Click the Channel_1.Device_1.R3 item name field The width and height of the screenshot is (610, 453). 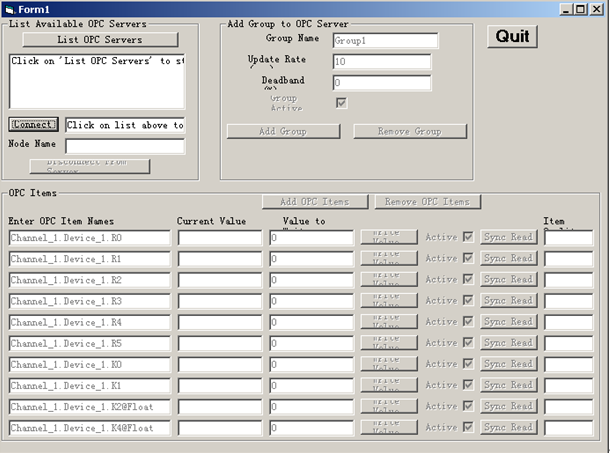[x=90, y=301]
